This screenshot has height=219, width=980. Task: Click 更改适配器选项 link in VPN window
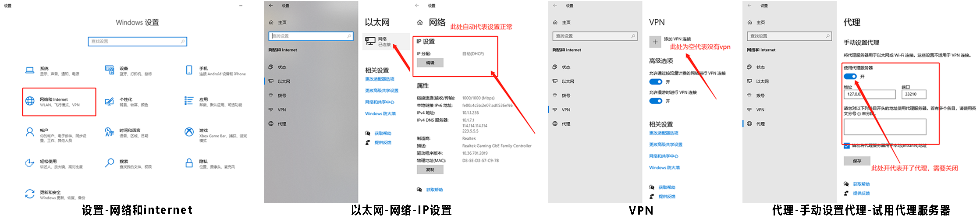tap(664, 133)
